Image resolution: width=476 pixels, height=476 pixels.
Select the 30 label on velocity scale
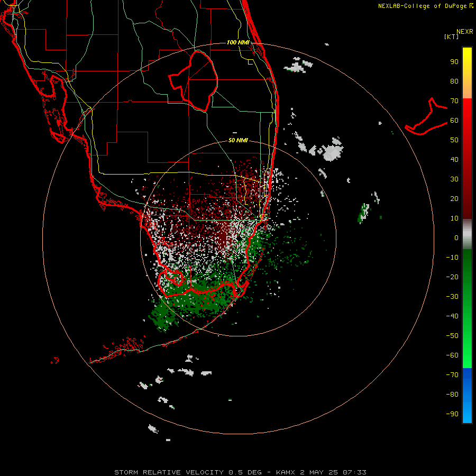click(454, 179)
